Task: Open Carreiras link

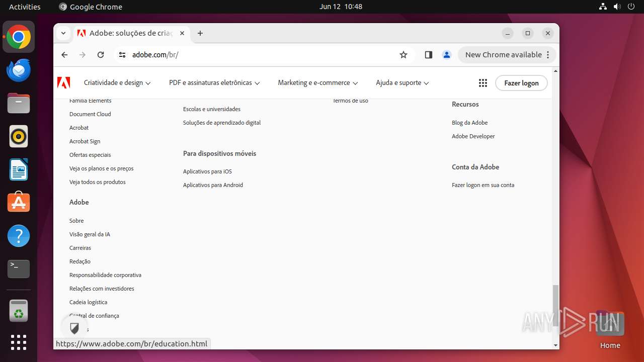Action: coord(80,248)
